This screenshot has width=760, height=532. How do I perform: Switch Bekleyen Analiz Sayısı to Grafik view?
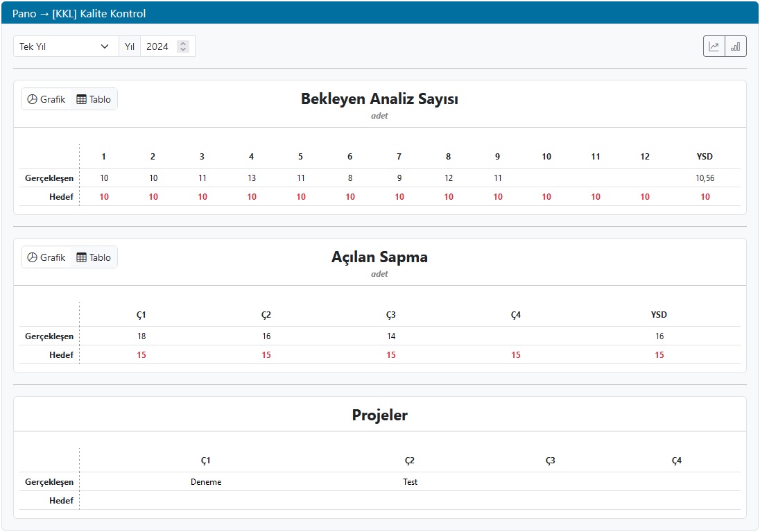click(46, 99)
